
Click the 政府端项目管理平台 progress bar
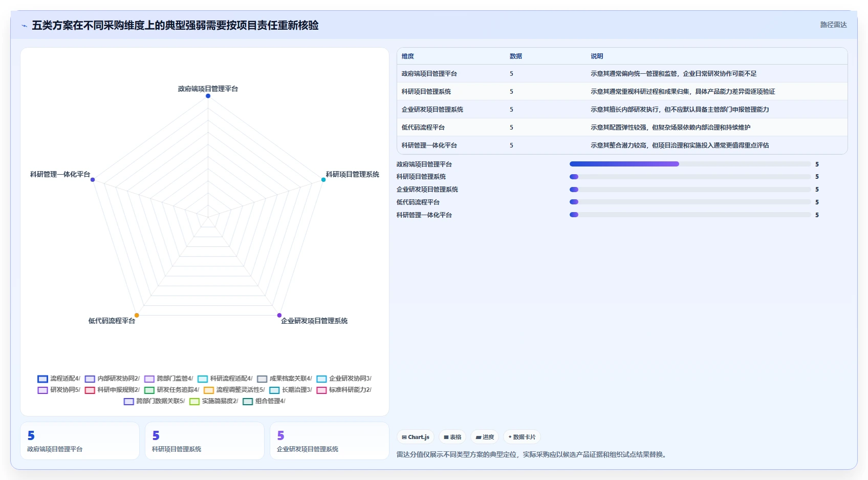[x=690, y=164]
